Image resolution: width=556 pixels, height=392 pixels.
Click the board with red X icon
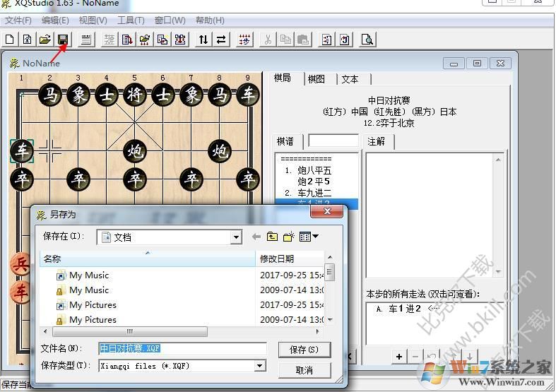180,40
